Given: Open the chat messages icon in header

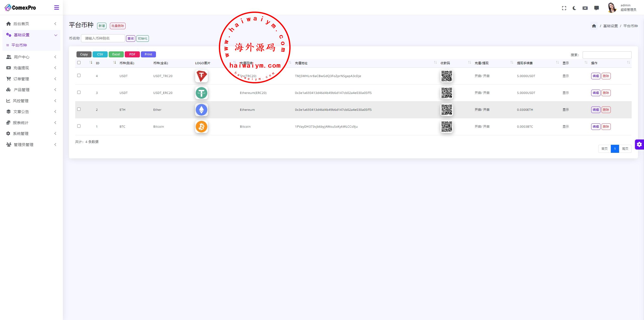Looking at the screenshot, I should (x=596, y=8).
